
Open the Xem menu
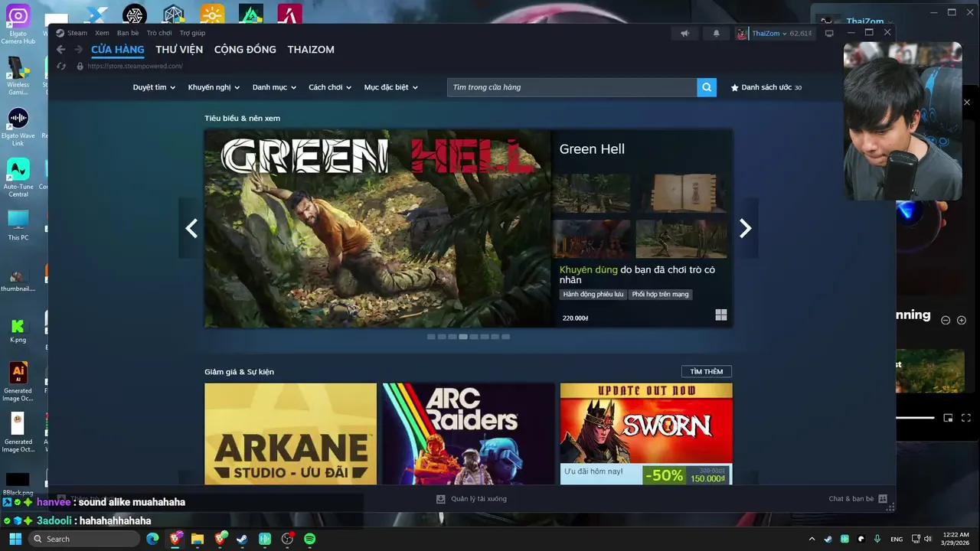click(x=102, y=33)
